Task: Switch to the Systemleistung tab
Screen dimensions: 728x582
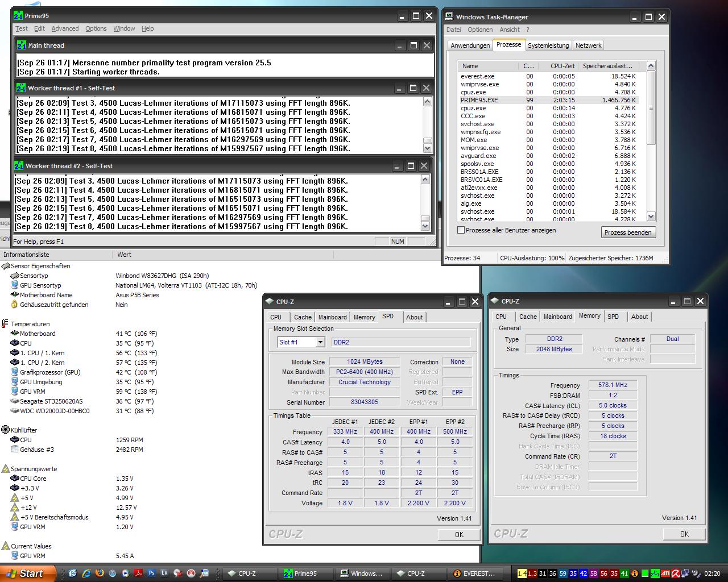Action: click(548, 45)
